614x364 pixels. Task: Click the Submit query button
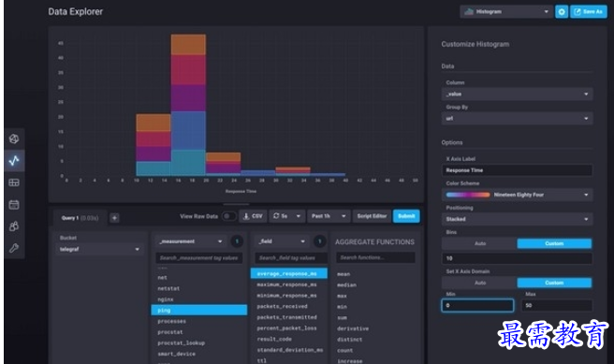[406, 216]
